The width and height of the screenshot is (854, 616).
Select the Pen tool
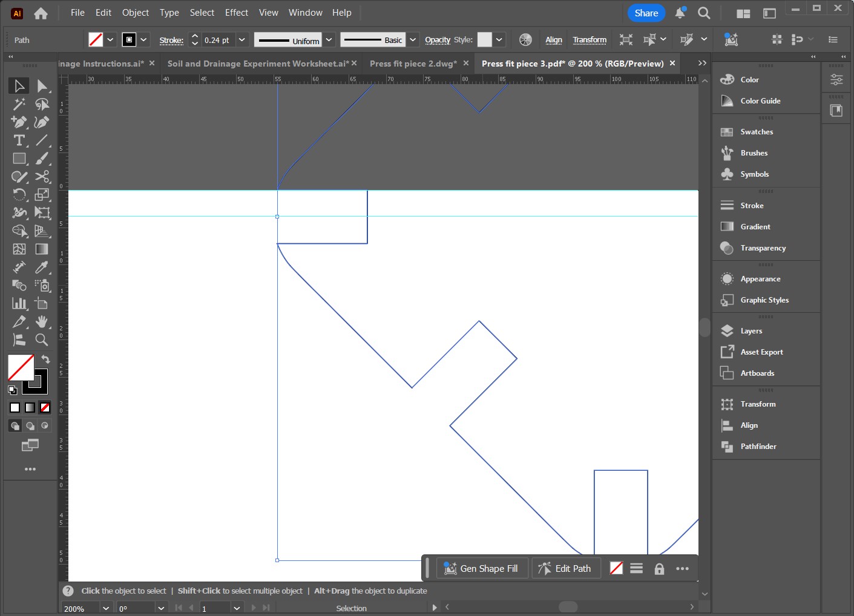tap(19, 122)
